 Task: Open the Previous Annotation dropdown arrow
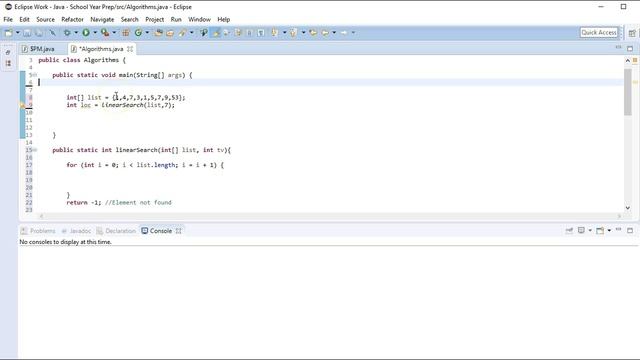point(303,33)
